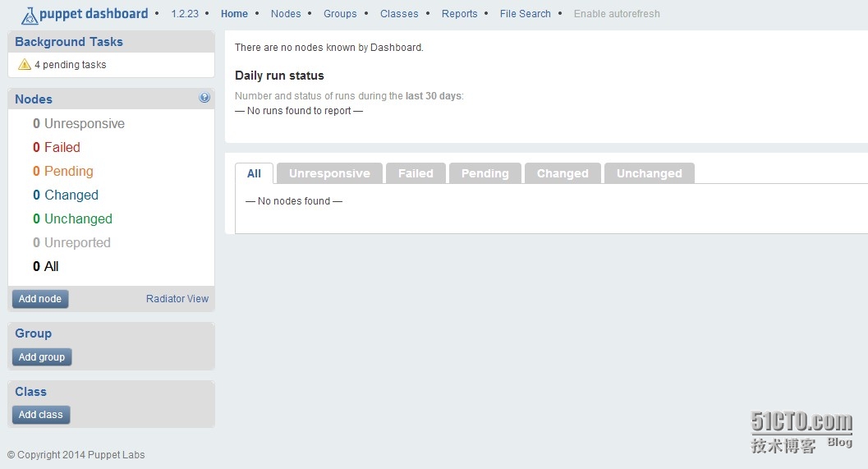Click the '— No runs found to report —' text

click(299, 111)
